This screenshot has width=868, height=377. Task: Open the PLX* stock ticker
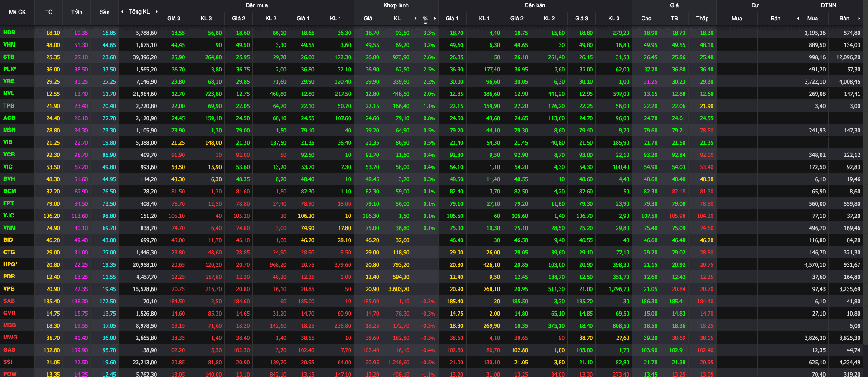(x=9, y=69)
